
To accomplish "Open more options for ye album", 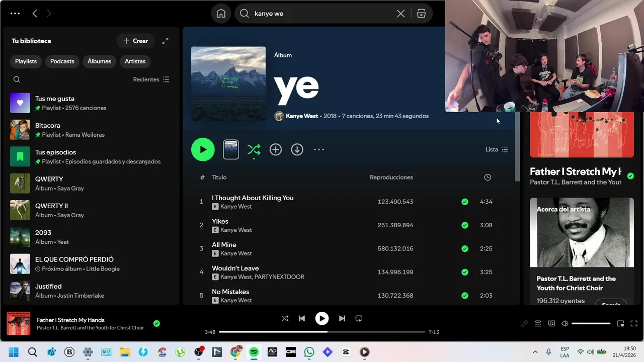I will [319, 149].
